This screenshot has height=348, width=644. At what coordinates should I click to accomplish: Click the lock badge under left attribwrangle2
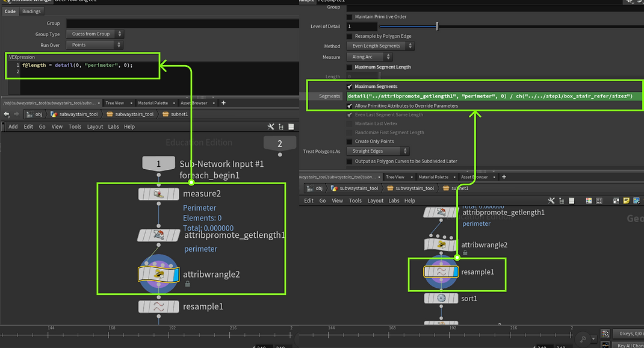click(187, 284)
